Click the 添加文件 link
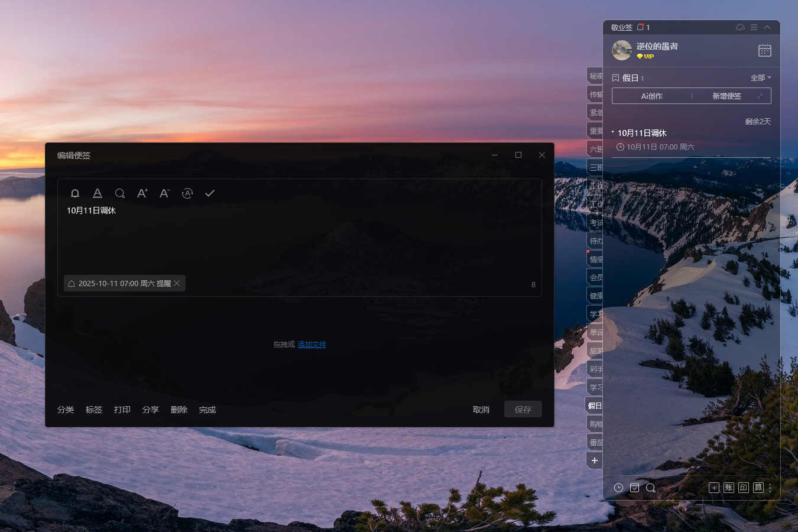 pyautogui.click(x=312, y=345)
